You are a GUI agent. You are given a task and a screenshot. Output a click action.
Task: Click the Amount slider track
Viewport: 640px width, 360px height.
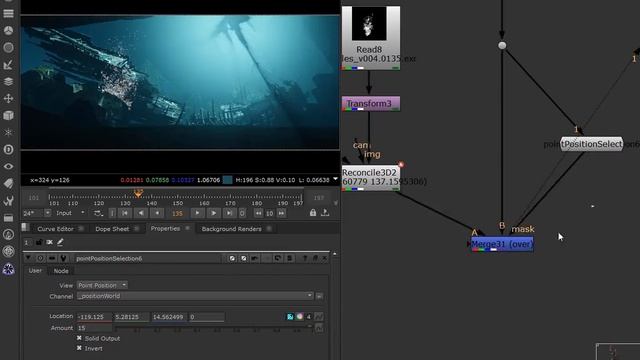tap(214, 327)
